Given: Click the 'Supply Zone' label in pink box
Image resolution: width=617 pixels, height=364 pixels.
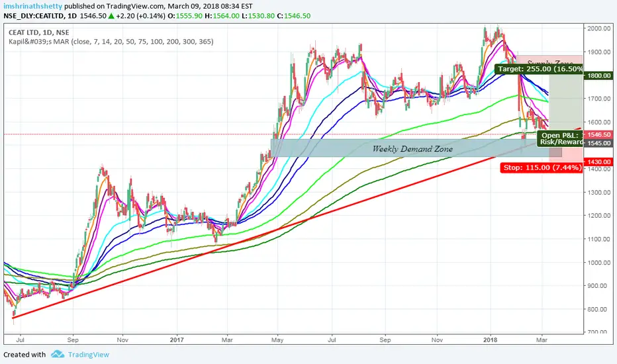Looking at the screenshot, I should tap(549, 63).
